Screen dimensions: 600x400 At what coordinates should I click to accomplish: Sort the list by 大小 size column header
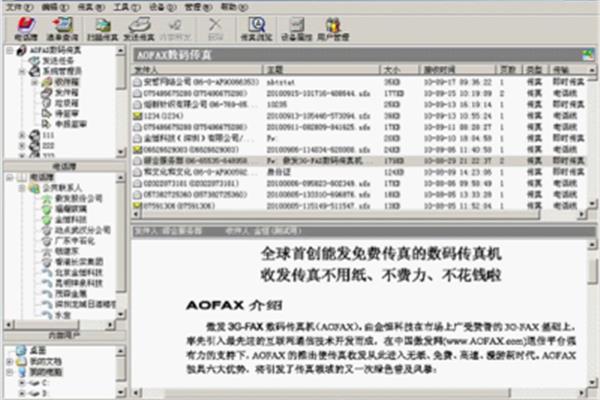coord(400,70)
